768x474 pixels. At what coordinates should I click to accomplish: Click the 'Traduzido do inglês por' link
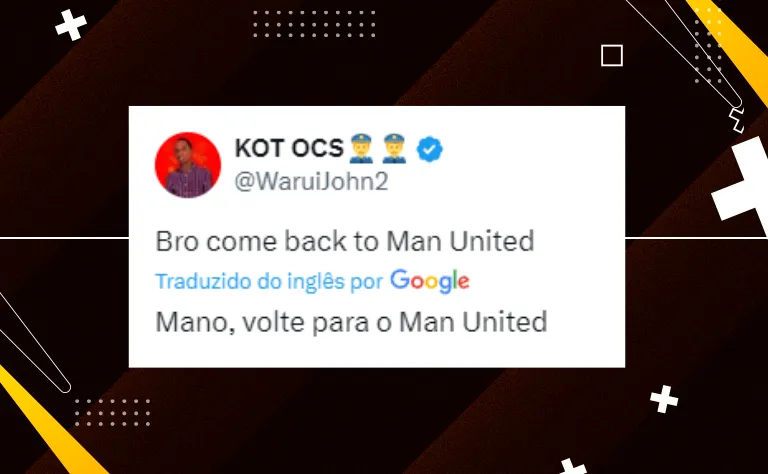point(269,282)
